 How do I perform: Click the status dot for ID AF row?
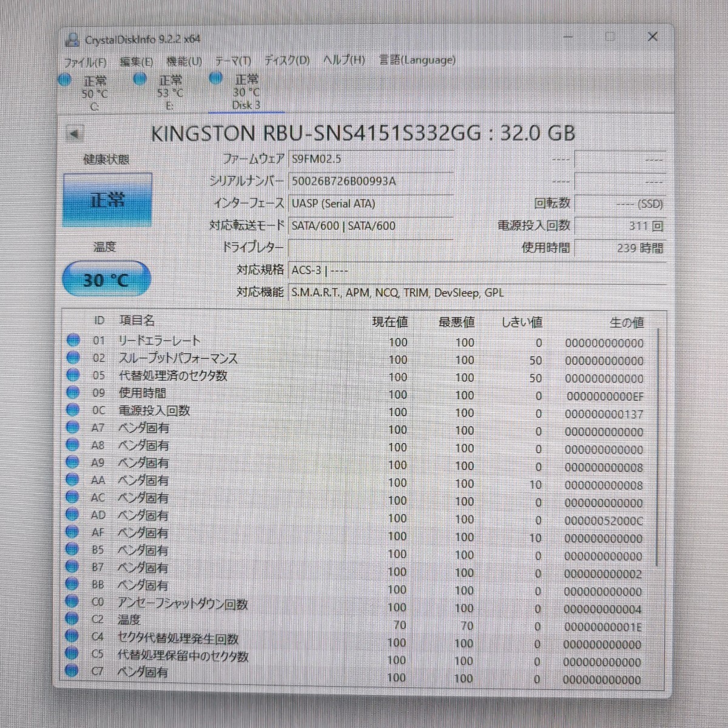tap(73, 532)
